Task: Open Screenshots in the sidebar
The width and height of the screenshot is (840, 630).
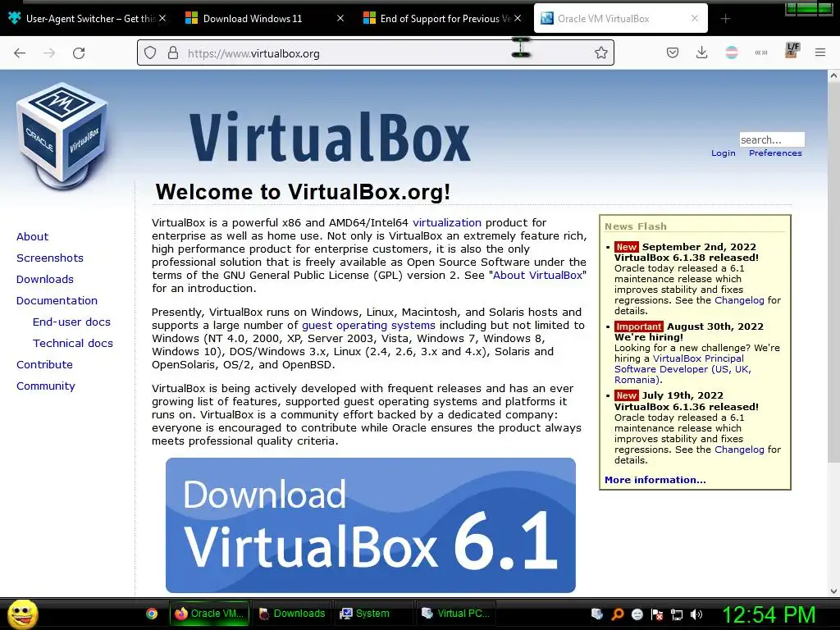Action: pyautogui.click(x=50, y=258)
